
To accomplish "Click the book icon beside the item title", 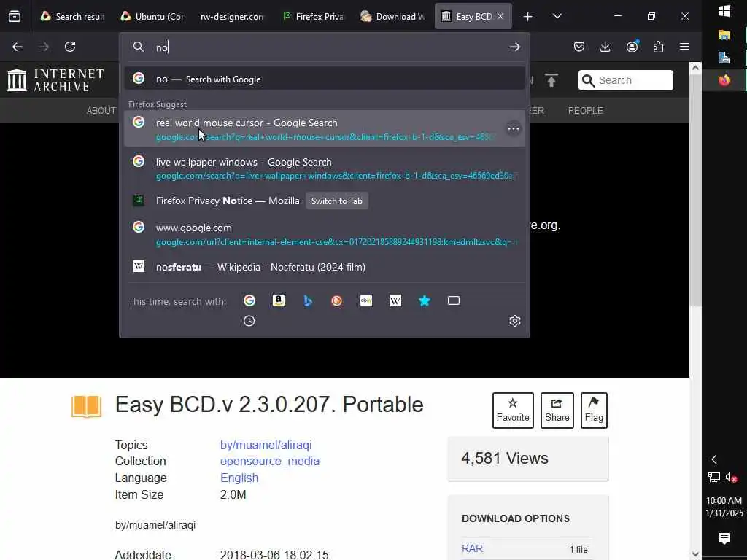I will coord(86,406).
